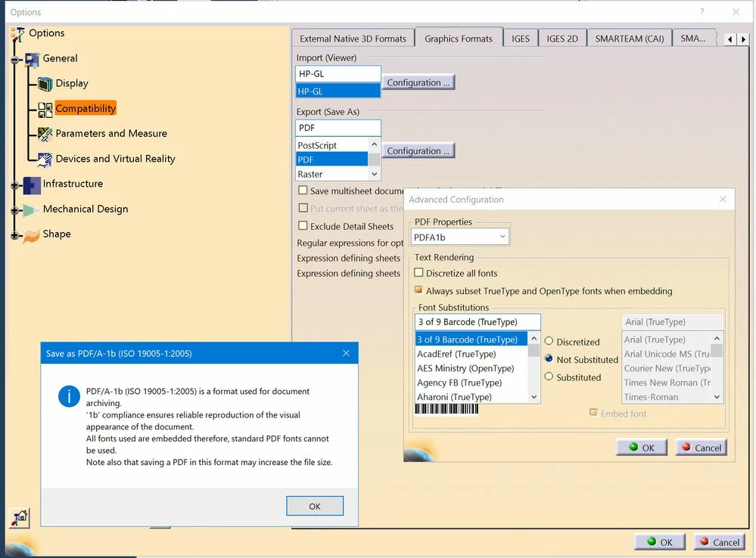Select the Substituted radio button
The height and width of the screenshot is (558, 756).
(x=549, y=377)
